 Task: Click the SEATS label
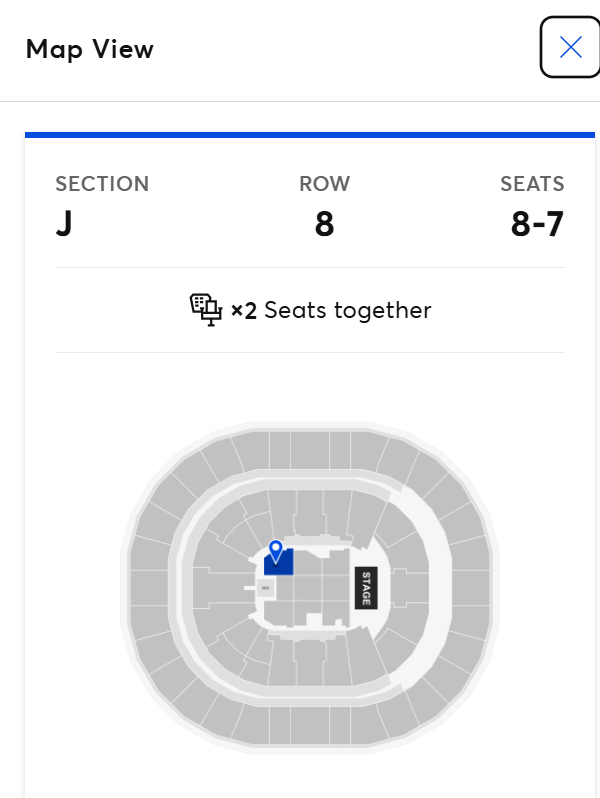[532, 184]
